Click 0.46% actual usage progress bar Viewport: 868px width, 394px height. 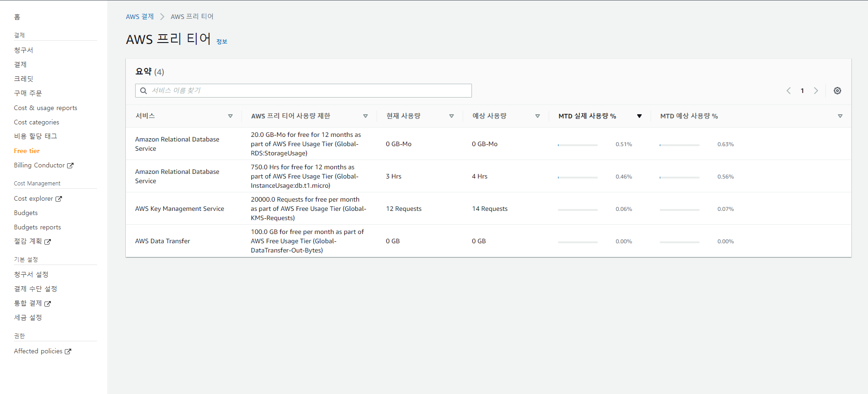[578, 178]
